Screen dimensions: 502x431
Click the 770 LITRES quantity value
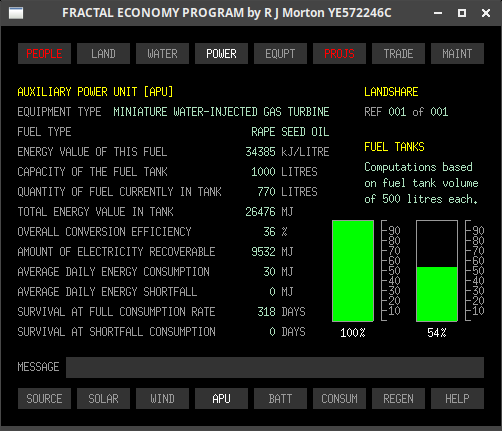coord(287,192)
